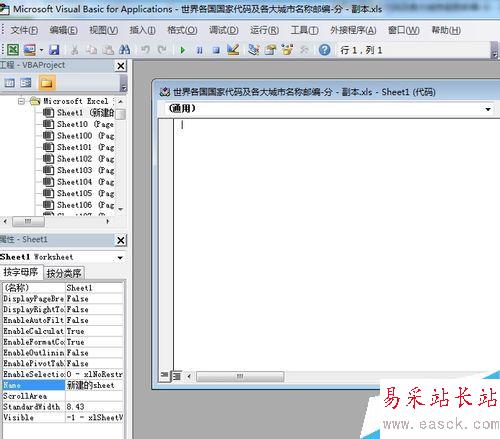Select Sheet105 in project tree

pos(78,193)
